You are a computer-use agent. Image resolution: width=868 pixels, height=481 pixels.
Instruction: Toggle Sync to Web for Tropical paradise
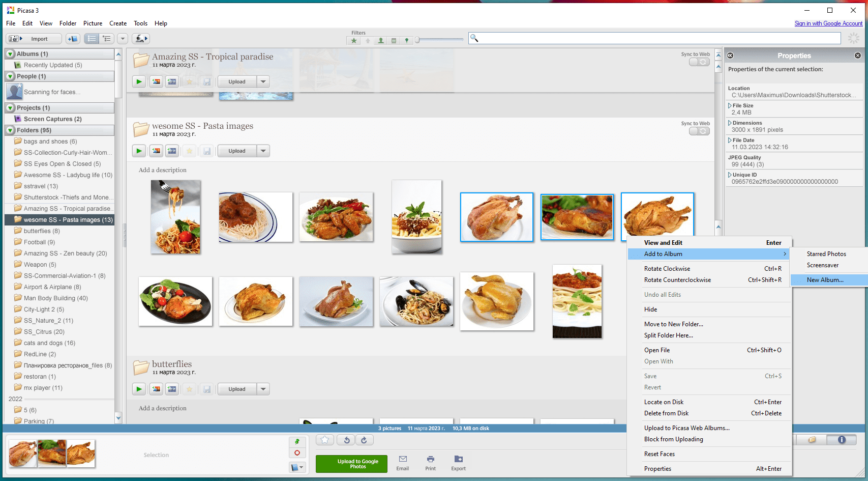tap(699, 62)
